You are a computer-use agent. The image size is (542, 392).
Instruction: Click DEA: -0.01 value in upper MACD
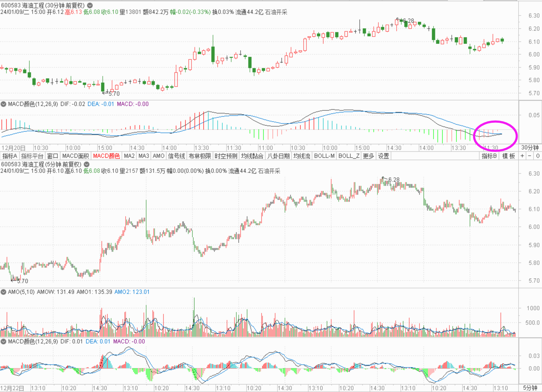pos(101,104)
